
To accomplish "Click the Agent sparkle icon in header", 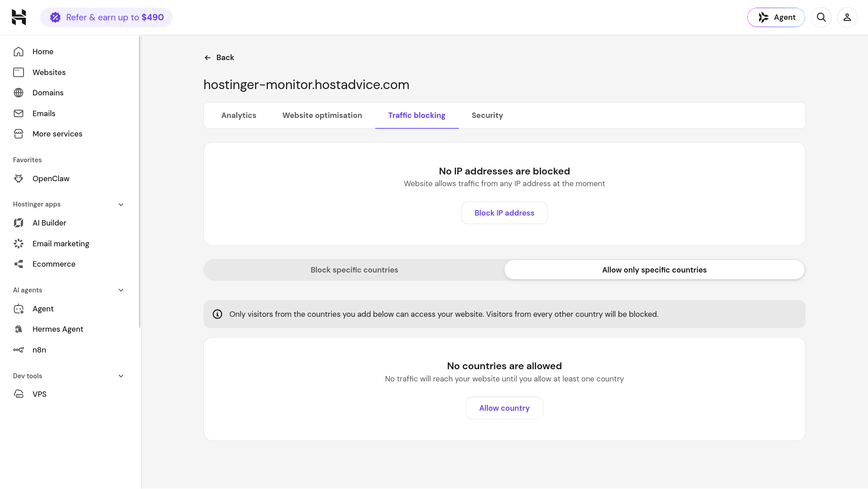I will click(x=764, y=17).
